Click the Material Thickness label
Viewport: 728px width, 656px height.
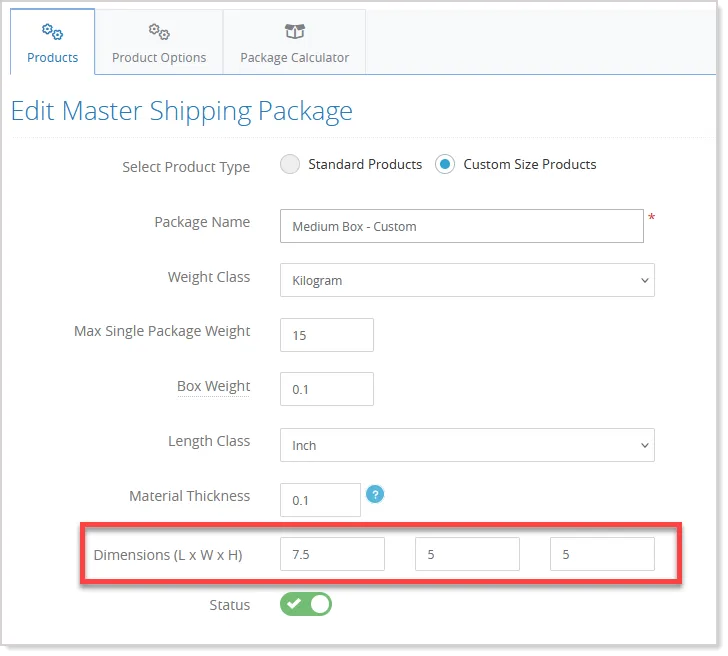coord(189,496)
